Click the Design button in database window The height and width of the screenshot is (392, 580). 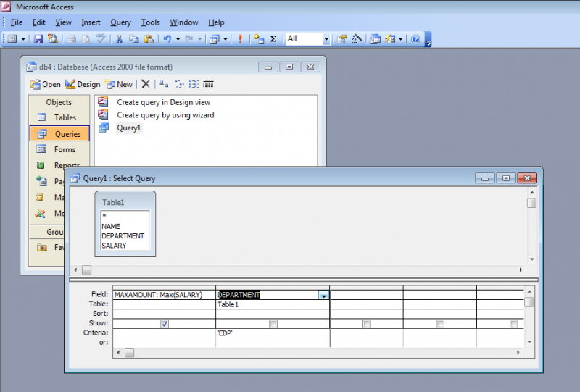coord(83,84)
